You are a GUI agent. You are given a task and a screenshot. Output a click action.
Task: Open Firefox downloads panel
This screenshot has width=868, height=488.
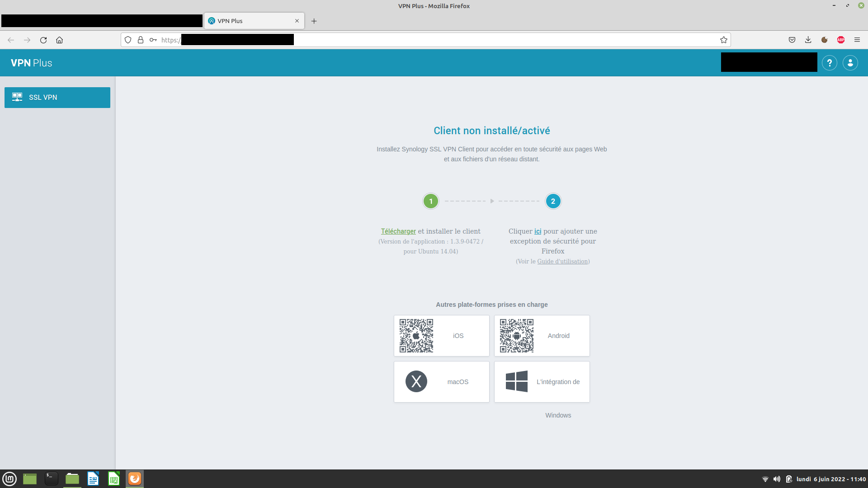pos(808,40)
